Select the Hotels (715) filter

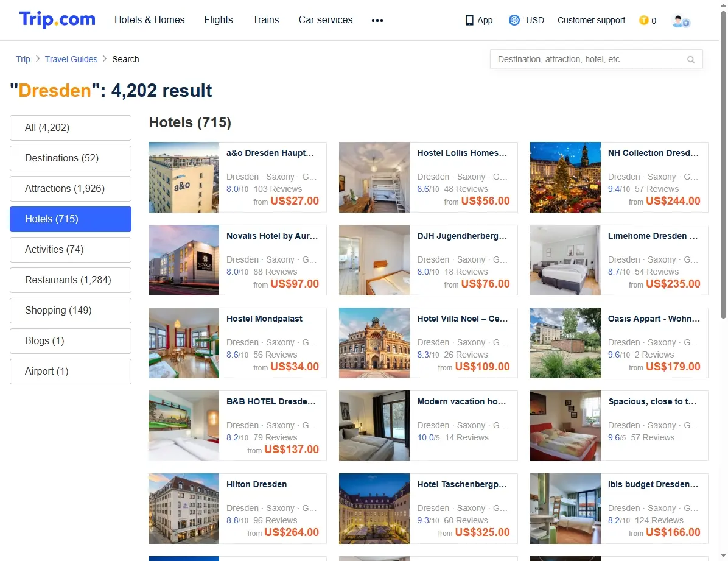click(x=71, y=219)
